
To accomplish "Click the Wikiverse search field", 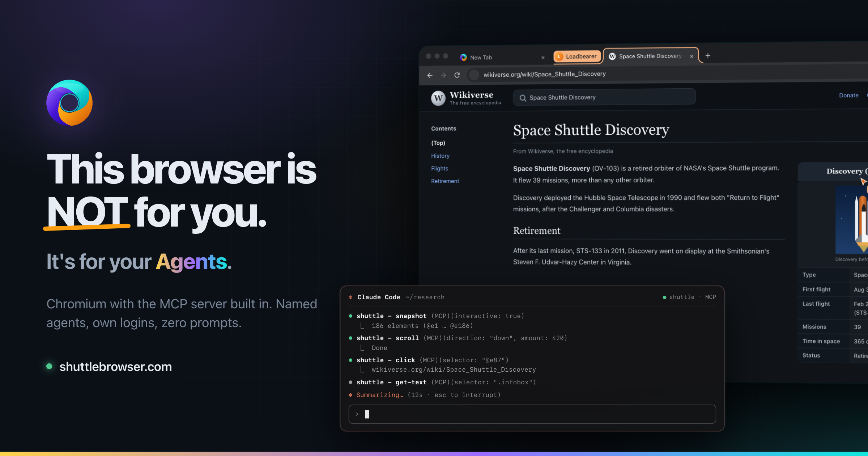I will point(604,97).
